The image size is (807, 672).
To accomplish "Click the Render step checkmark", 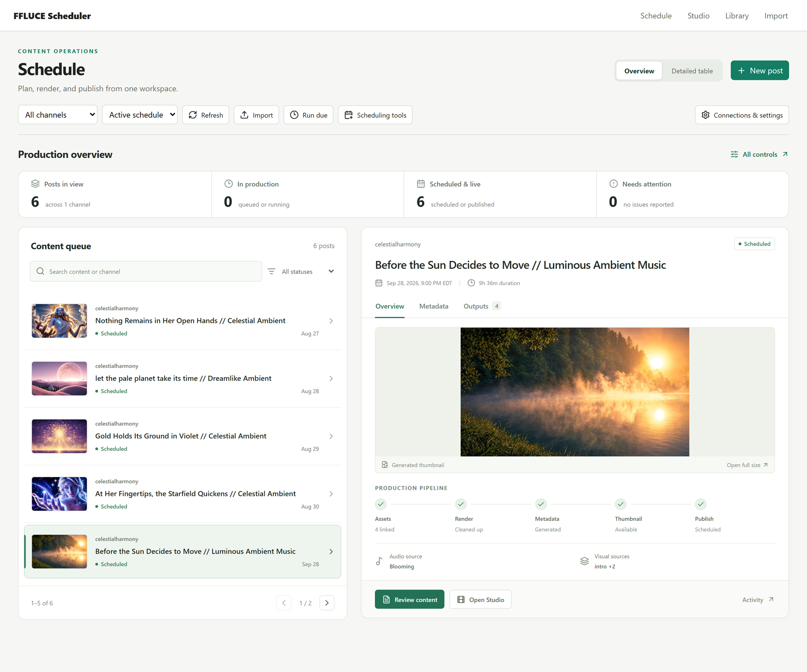I will 461,504.
